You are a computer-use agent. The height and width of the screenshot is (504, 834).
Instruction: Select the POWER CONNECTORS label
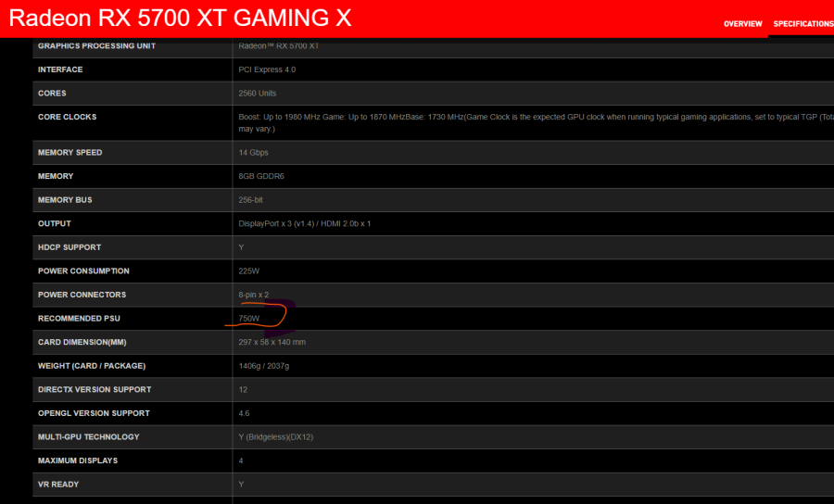pos(82,295)
